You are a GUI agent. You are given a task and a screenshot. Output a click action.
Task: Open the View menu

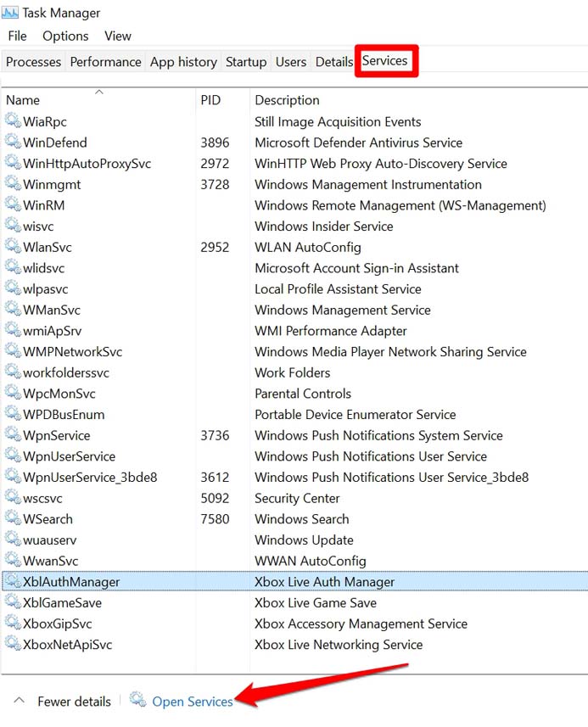(x=118, y=36)
